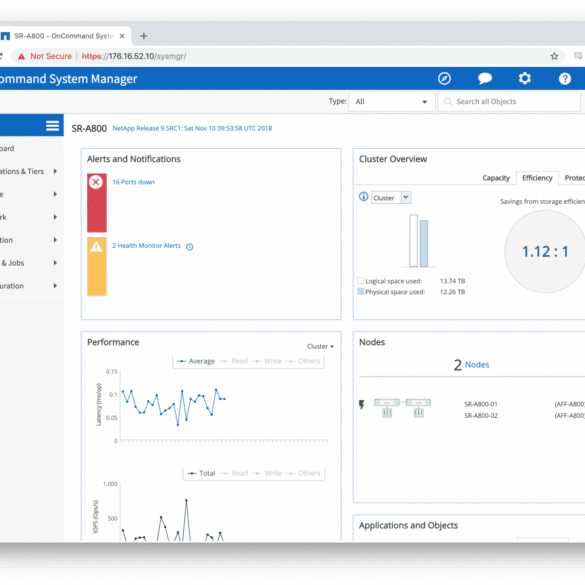This screenshot has width=585, height=585.
Task: Switch to the Efficiency tab
Action: click(x=537, y=178)
